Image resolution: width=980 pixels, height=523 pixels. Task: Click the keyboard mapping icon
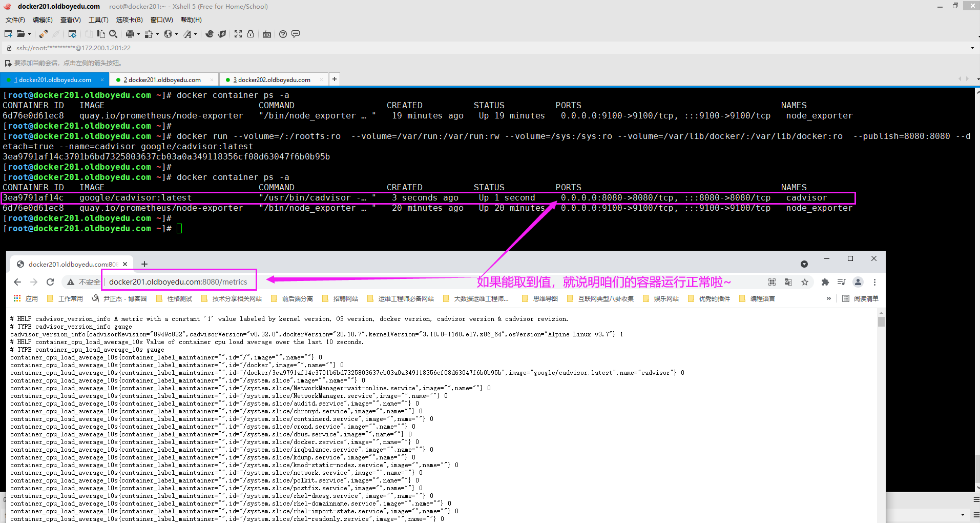click(267, 34)
